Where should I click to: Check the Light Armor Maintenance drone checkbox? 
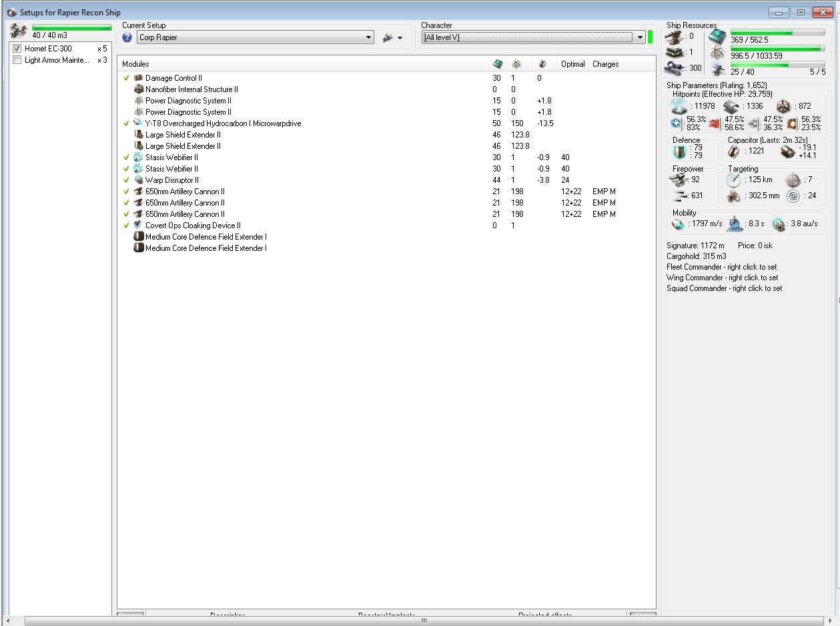pos(17,60)
